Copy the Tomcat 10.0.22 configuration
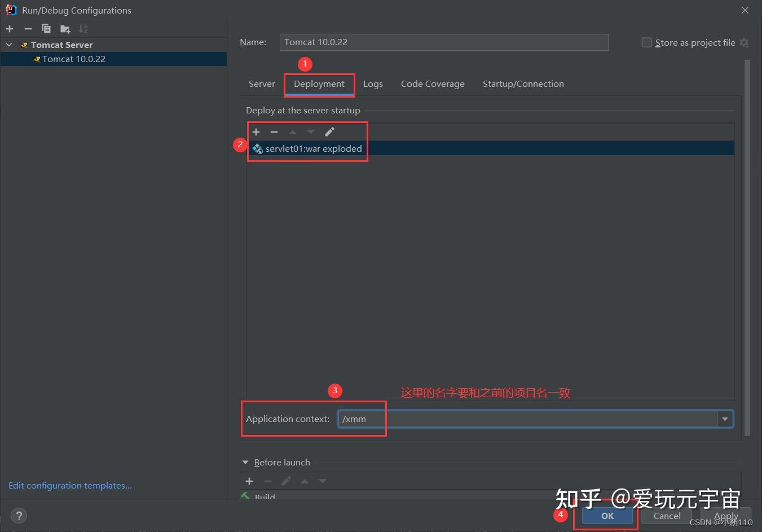Screen dimensions: 762x532 [46, 29]
